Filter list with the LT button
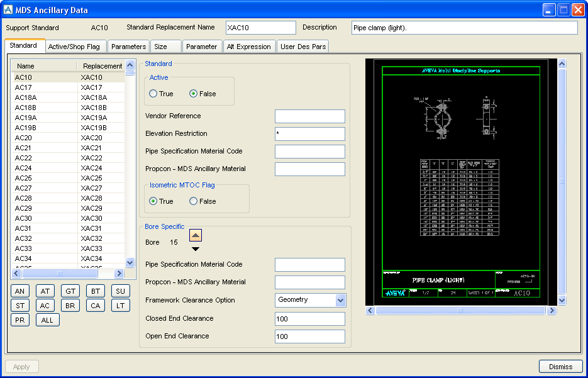588x378 pixels. click(120, 306)
